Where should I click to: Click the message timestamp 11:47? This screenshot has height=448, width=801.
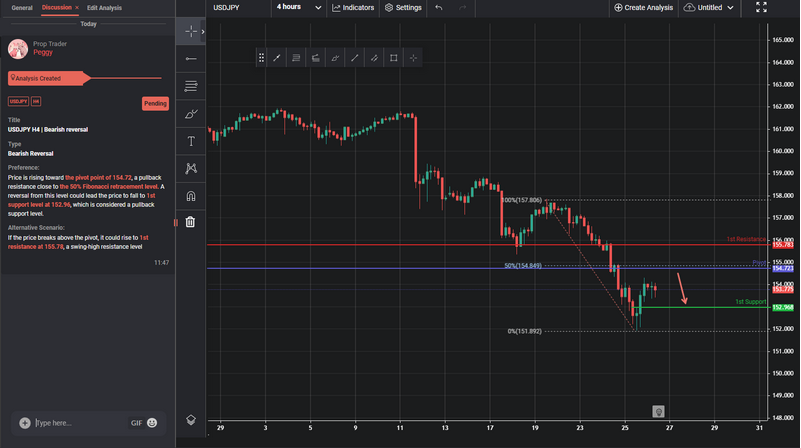[161, 263]
